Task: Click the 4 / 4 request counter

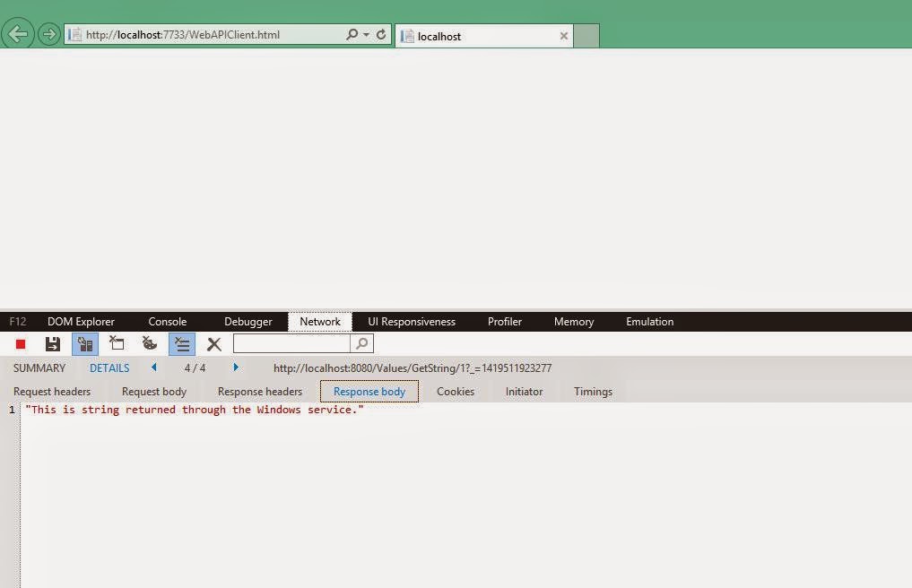Action: 195,368
